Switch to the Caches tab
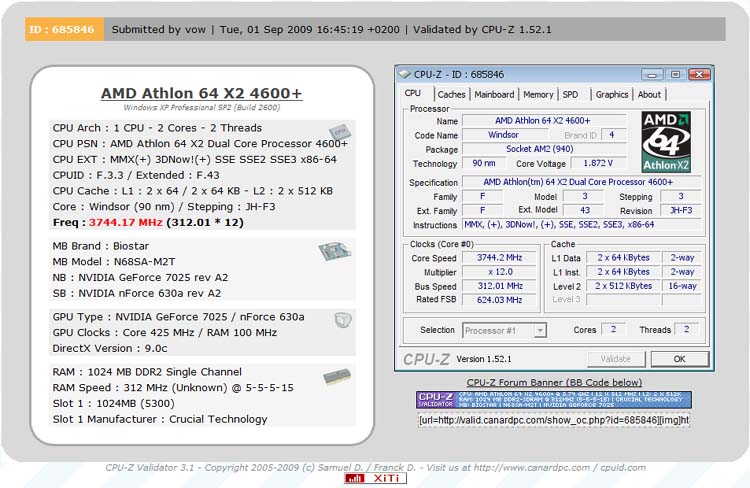This screenshot has height=488, width=750. point(451,95)
